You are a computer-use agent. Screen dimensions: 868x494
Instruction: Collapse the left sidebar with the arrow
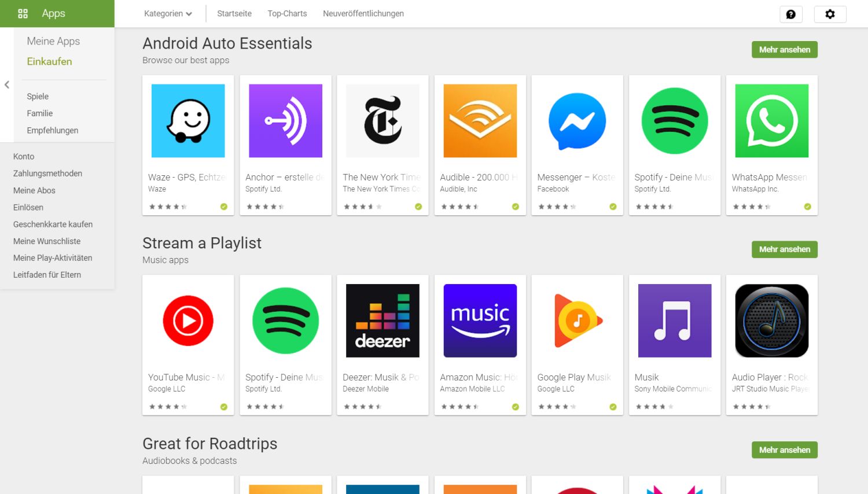click(7, 84)
